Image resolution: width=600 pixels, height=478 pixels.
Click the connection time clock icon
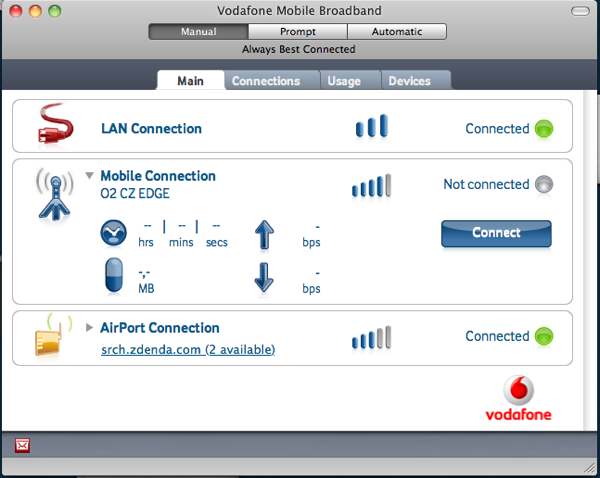[x=114, y=233]
